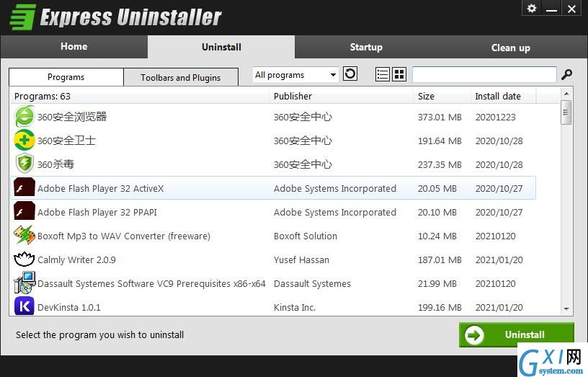The width and height of the screenshot is (588, 377).
Task: Click the green Uninstall button
Action: click(517, 334)
